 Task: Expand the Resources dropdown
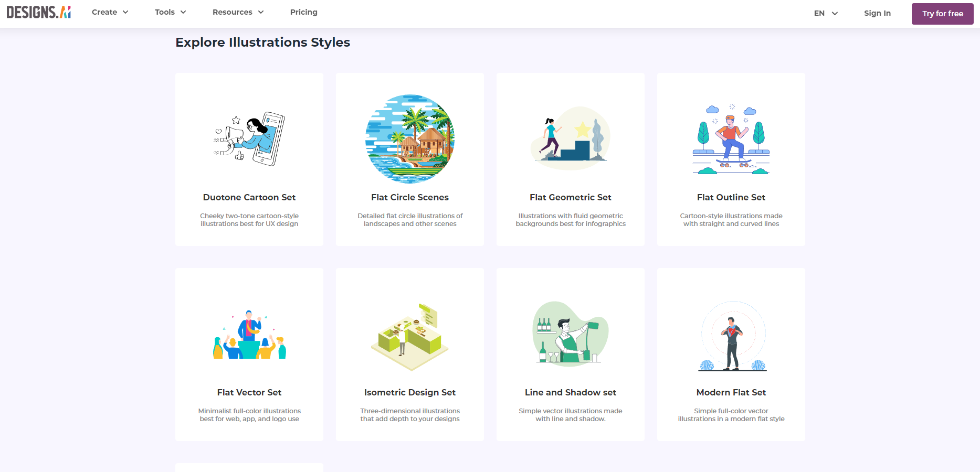pyautogui.click(x=237, y=12)
